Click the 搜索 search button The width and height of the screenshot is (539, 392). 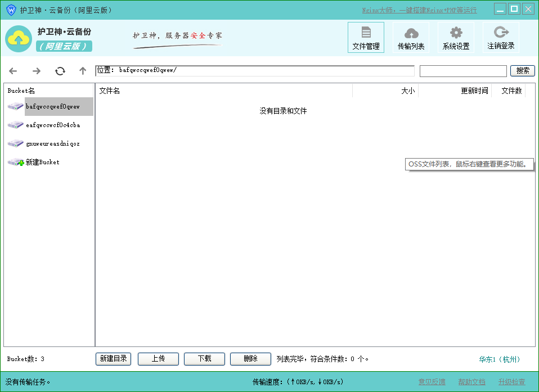point(523,71)
